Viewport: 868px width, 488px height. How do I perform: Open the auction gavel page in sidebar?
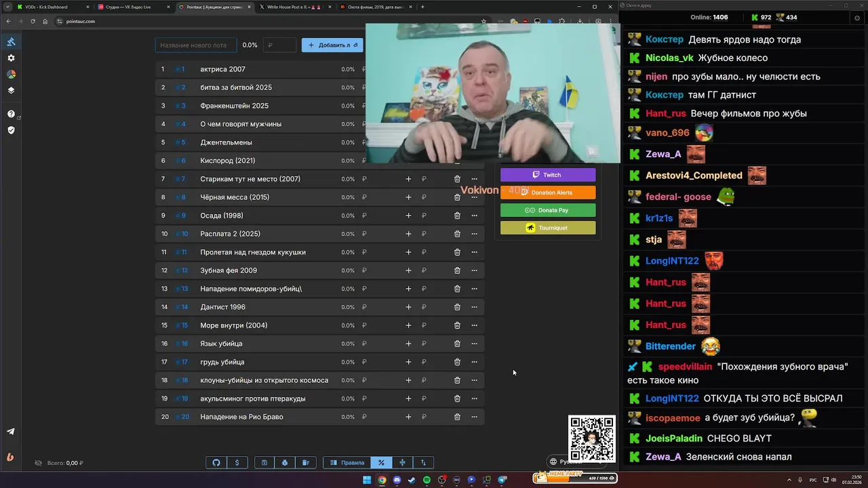pos(11,42)
